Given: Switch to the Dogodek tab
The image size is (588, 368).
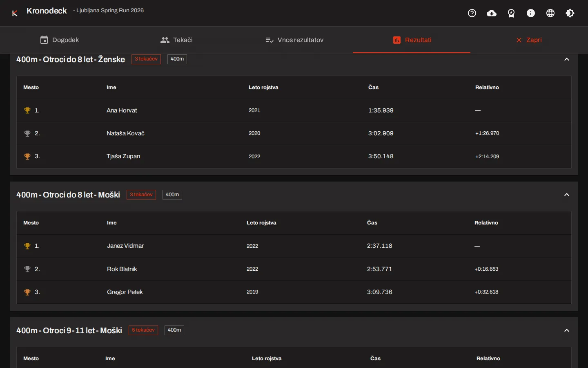Looking at the screenshot, I should 59,40.
